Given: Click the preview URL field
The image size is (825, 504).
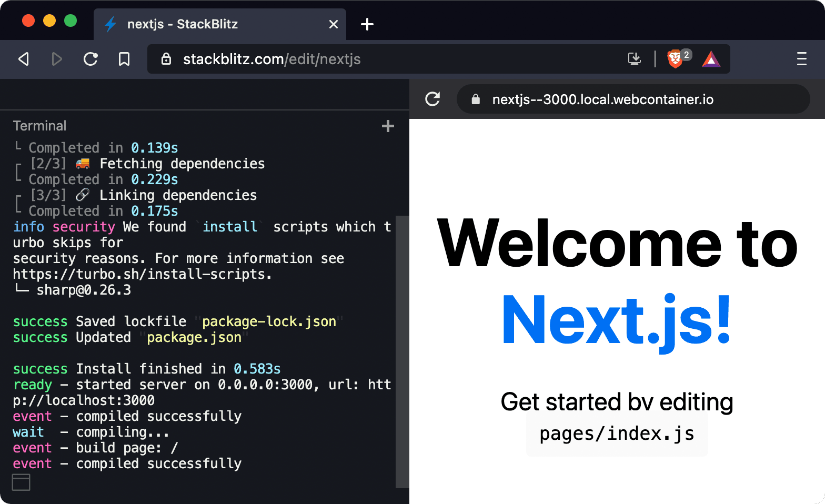Looking at the screenshot, I should pyautogui.click(x=631, y=99).
